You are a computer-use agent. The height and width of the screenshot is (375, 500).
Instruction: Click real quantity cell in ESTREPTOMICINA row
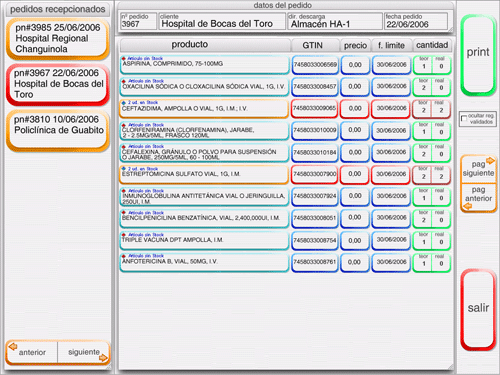441,176
